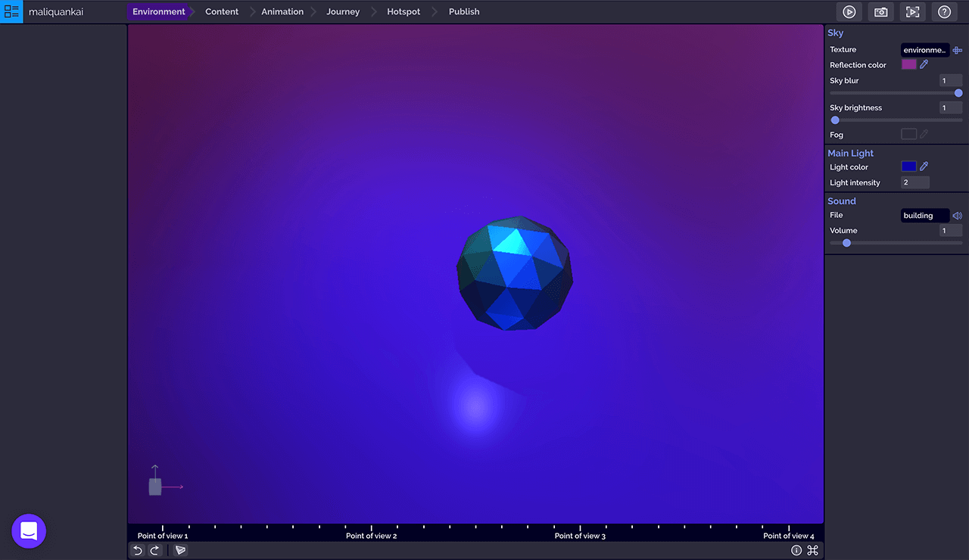969x560 pixels.
Task: Open the help question mark icon
Action: [x=944, y=12]
